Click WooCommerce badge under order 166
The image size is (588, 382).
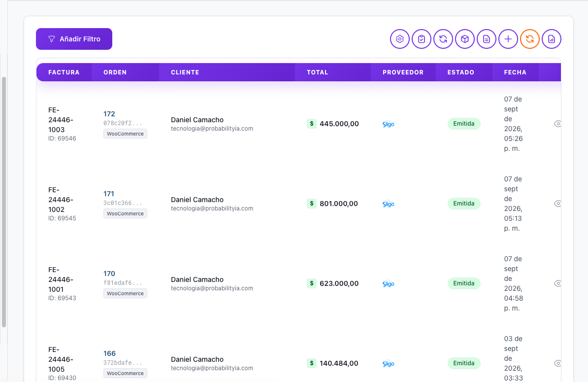click(x=125, y=373)
